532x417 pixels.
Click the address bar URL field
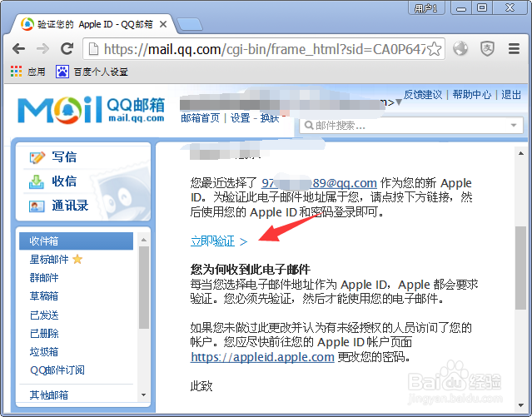tap(264, 49)
